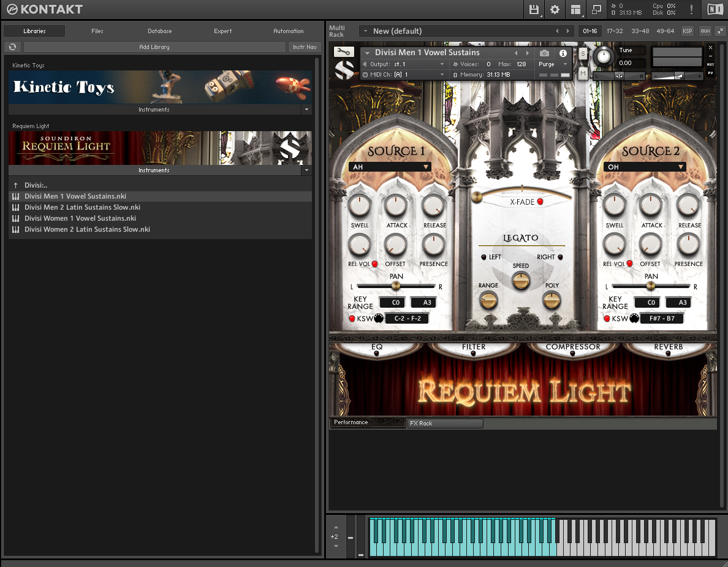Enable Legato RIGHT LED
Screen dimensions: 728x567
(560, 257)
